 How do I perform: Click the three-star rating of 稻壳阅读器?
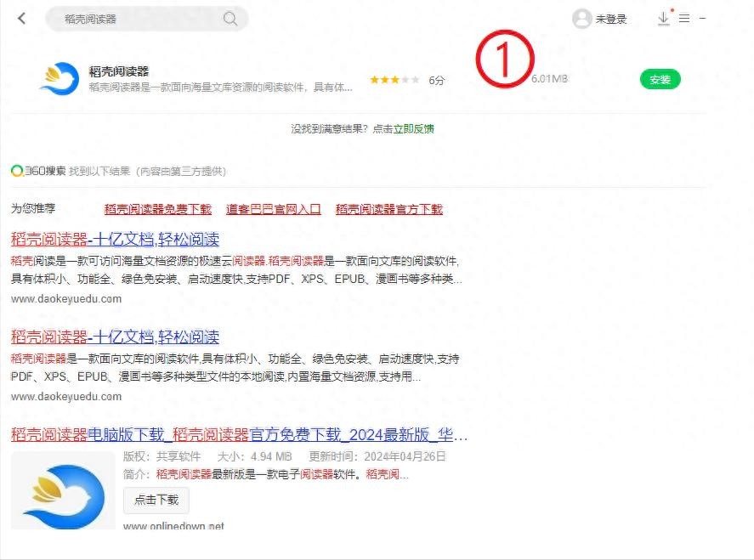coord(394,80)
